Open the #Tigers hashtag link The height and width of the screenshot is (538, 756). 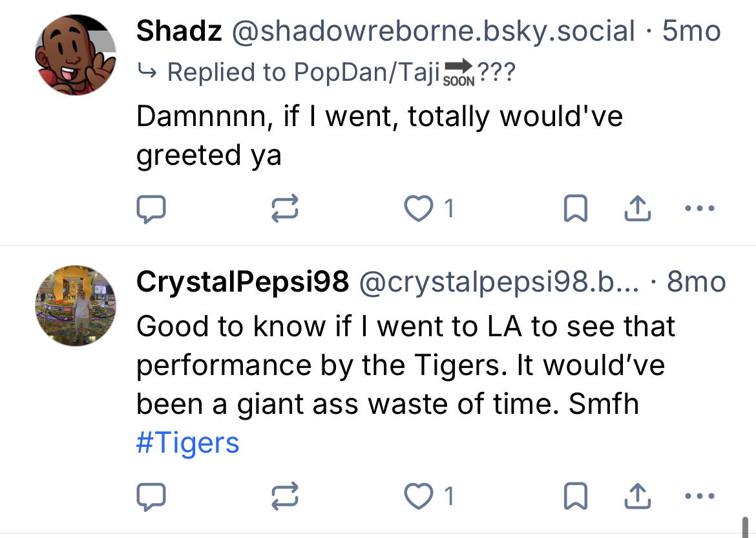187,443
